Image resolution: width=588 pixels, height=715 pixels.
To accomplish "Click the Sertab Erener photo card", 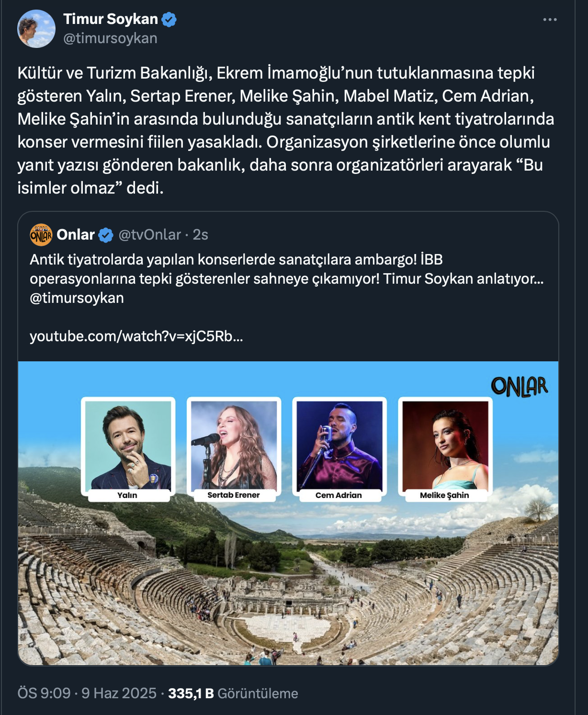I will pos(234,449).
